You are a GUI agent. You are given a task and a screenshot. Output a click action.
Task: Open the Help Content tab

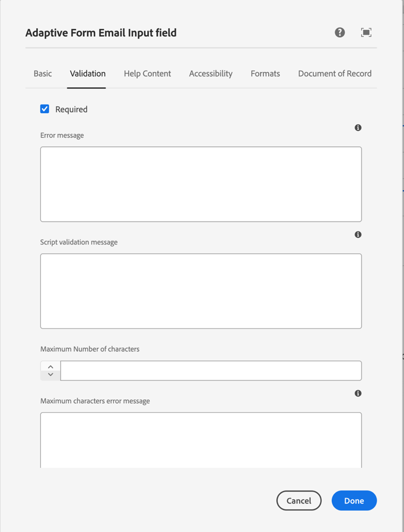coord(147,73)
